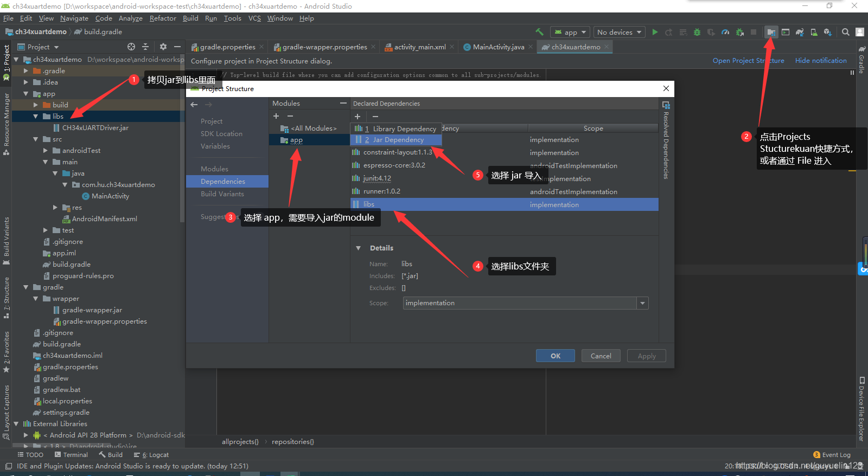Select Build Variants in dialog sidebar
This screenshot has width=868, height=476.
(x=222, y=194)
